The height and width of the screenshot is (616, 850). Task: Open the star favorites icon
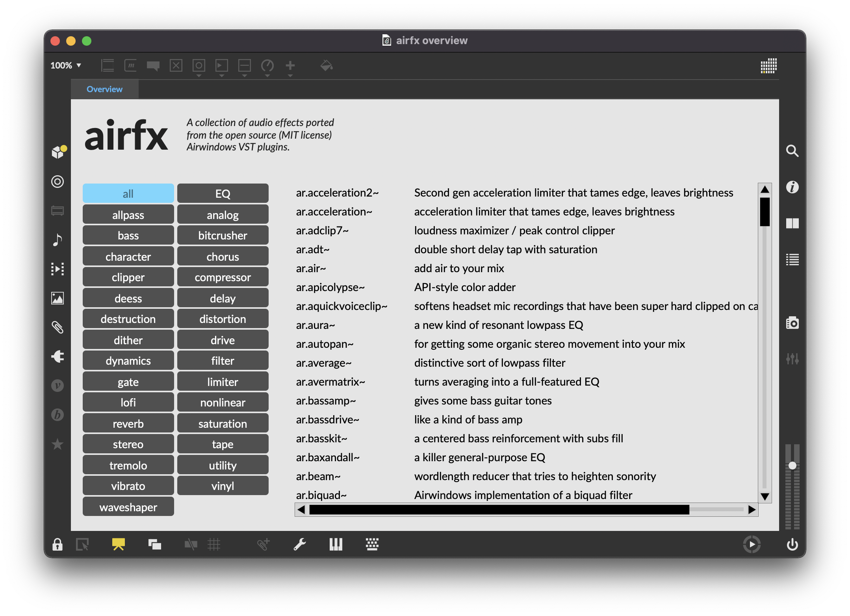58,444
